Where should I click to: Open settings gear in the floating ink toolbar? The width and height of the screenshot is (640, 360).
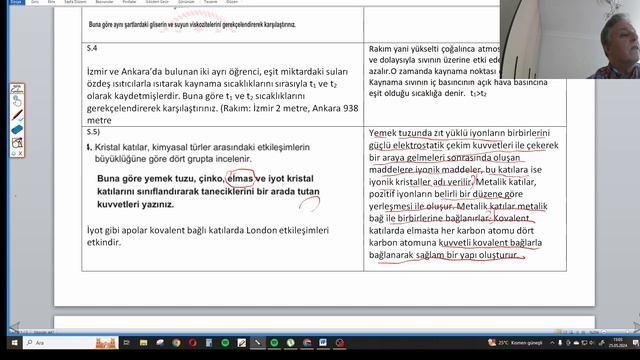point(13,153)
